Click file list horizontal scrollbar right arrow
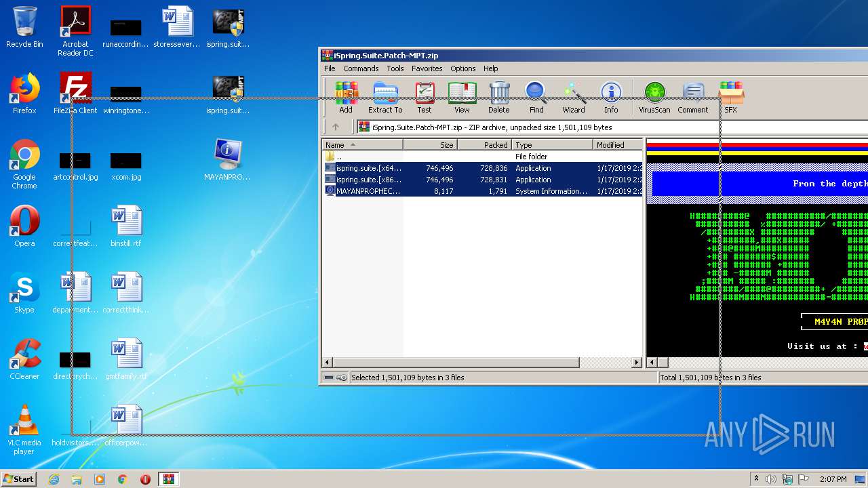This screenshot has height=488, width=868. coord(637,363)
